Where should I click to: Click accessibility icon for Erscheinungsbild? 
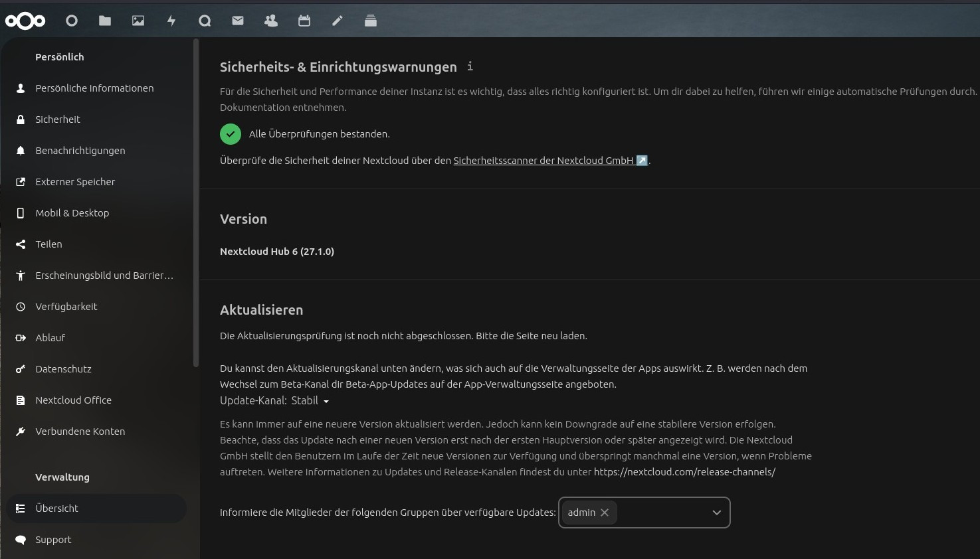21,276
